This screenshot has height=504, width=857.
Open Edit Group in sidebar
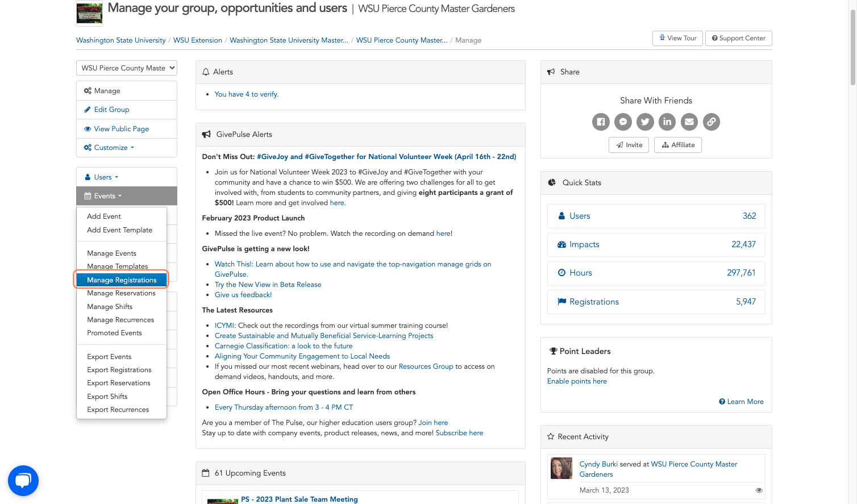pyautogui.click(x=127, y=110)
